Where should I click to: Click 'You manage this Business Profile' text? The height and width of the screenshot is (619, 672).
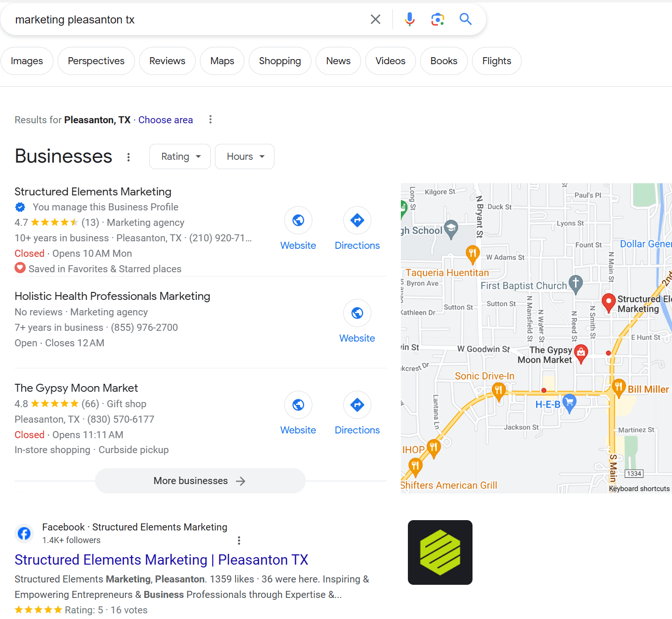point(105,207)
